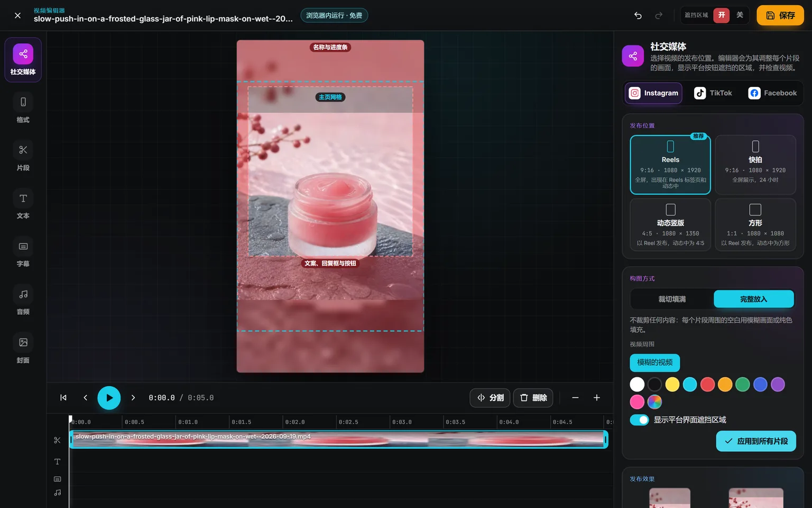Select the text track icon in timeline
This screenshot has width=812, height=508.
58,462
